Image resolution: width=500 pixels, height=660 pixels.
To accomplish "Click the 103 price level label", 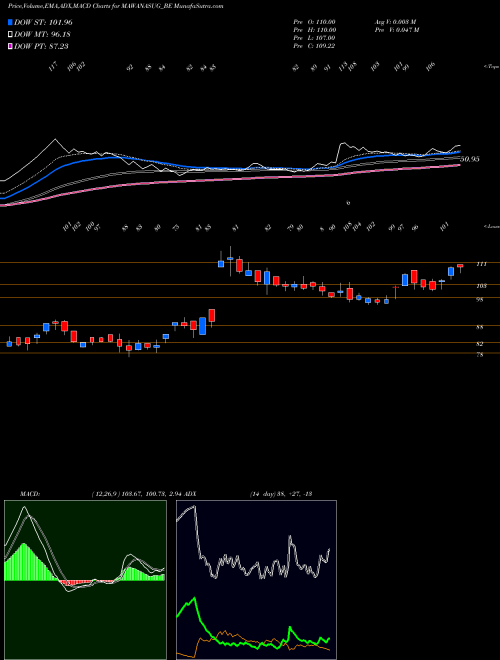I will point(481,286).
